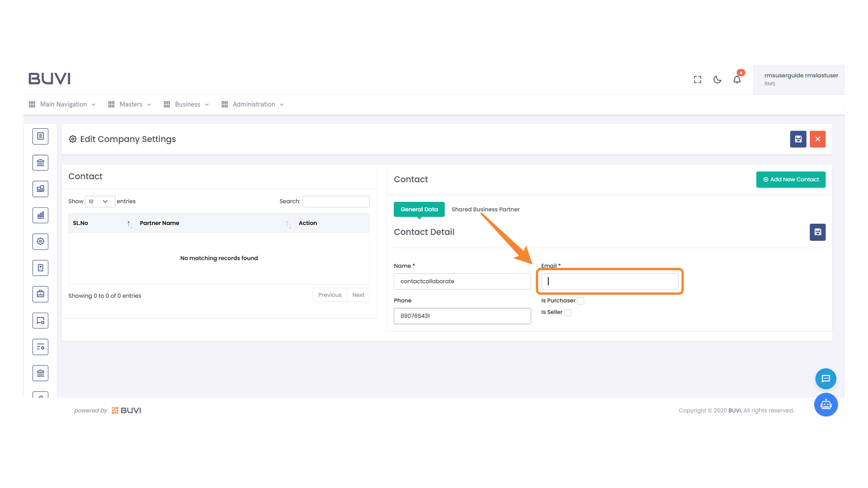The width and height of the screenshot is (868, 488).
Task: Open the document icon in the sidebar
Action: click(x=40, y=136)
